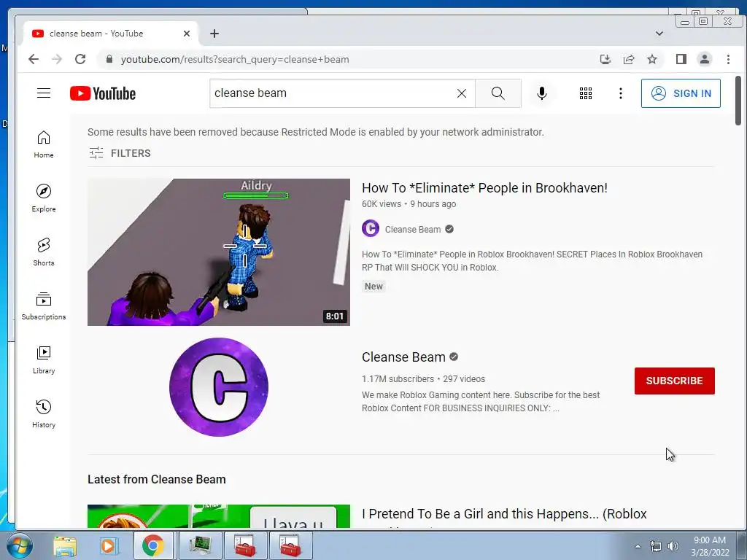
Task: Open Subscriptions in the sidebar
Action: (44, 306)
